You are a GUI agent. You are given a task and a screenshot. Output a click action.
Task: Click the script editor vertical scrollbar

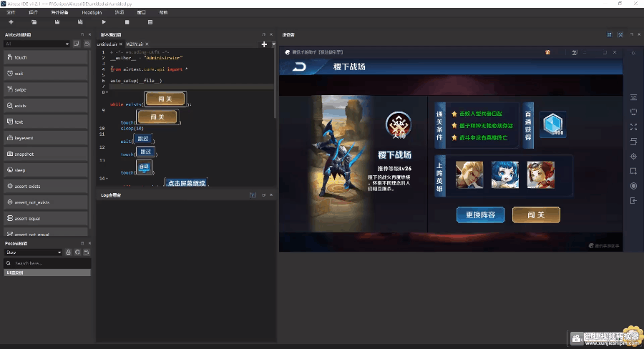[x=275, y=82]
